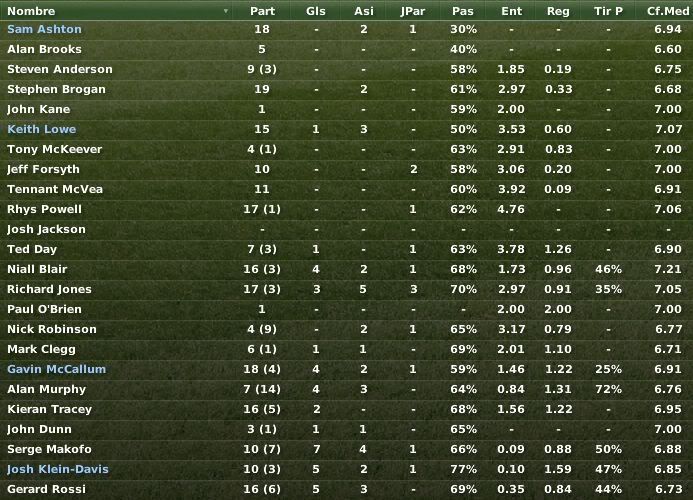693x500 pixels.
Task: Select the Niall Blair row
Action: click(346, 269)
